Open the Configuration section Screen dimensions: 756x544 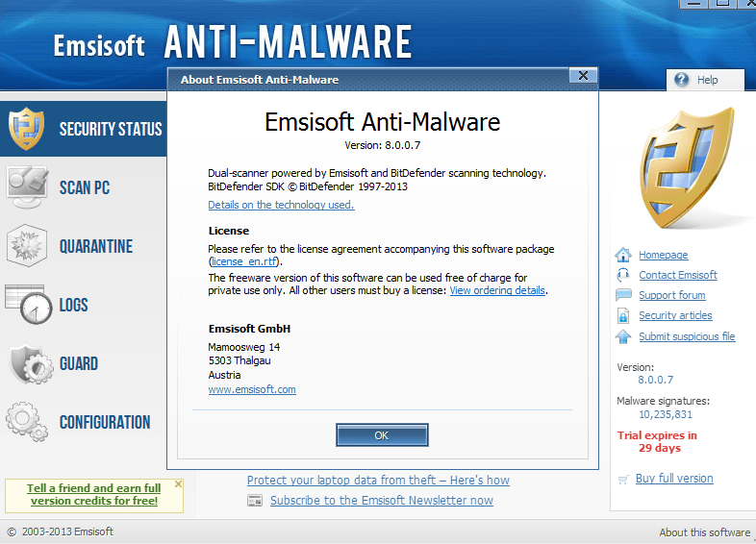pos(84,422)
